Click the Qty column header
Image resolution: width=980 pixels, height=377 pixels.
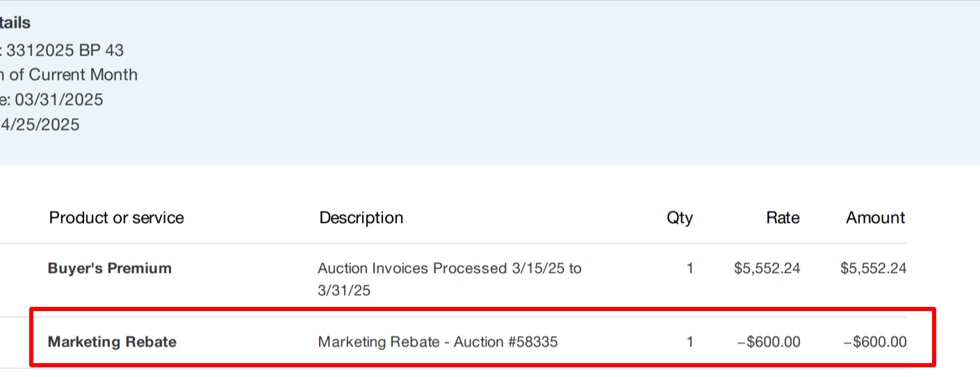pos(679,218)
